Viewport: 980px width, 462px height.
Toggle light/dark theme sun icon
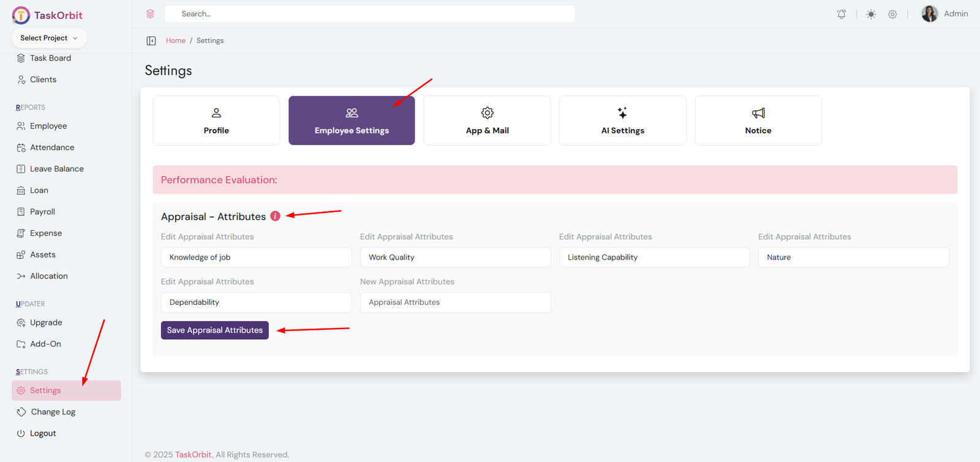pos(871,14)
